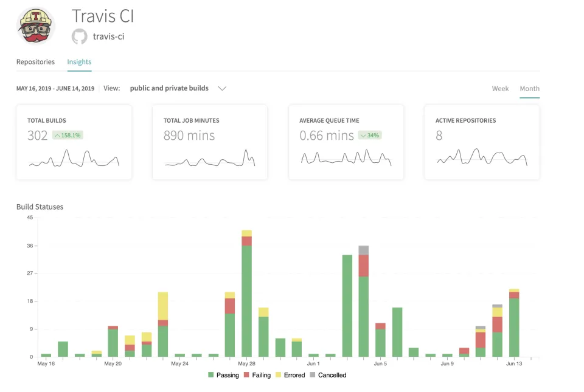Click the 890 mins value
Screen dimensions: 584x392
pos(189,136)
